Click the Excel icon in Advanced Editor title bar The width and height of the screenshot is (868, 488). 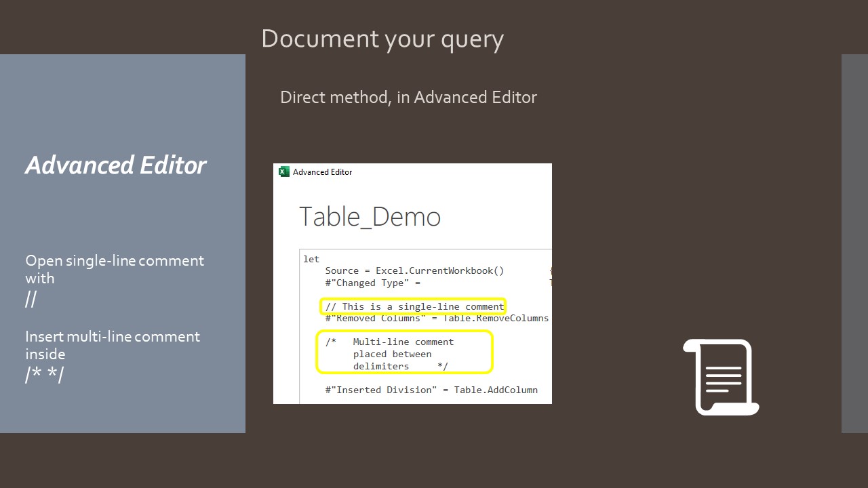(x=283, y=171)
